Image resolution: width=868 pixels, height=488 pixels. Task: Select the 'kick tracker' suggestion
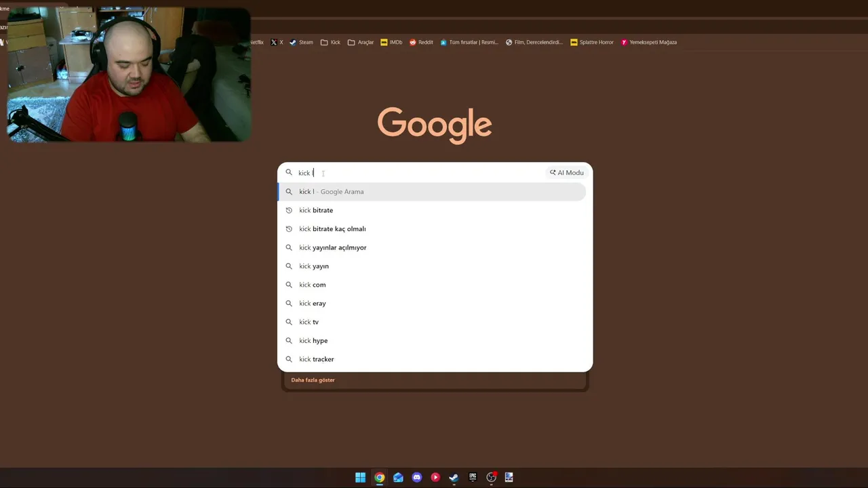pyautogui.click(x=432, y=359)
